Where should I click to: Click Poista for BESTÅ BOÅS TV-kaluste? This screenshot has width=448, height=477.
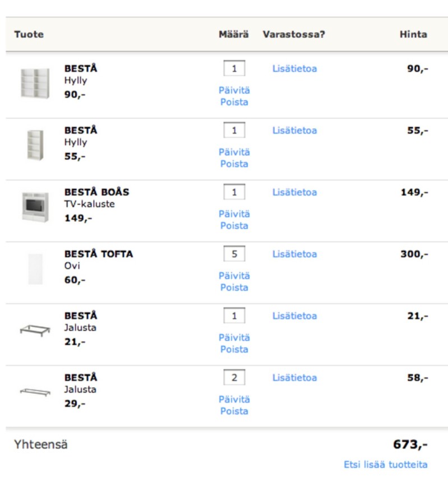(234, 225)
